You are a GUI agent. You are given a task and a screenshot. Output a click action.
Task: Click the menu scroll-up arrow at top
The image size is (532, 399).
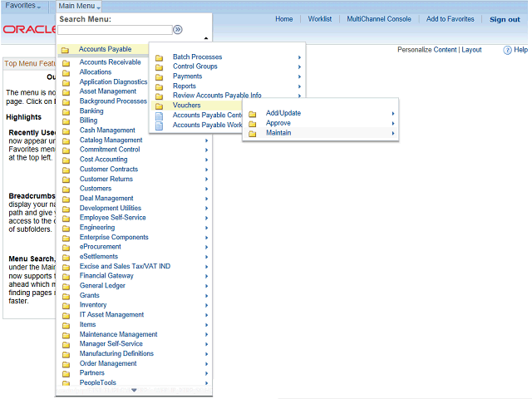tap(206, 38)
